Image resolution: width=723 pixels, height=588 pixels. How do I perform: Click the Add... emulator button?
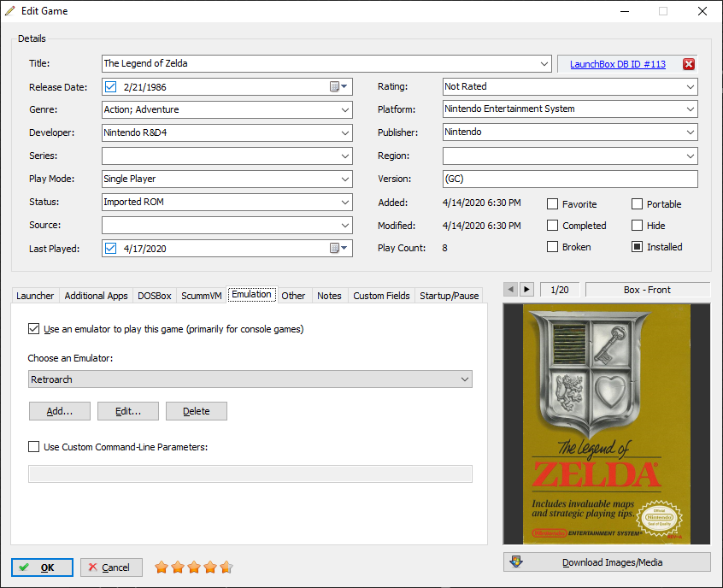tap(60, 411)
